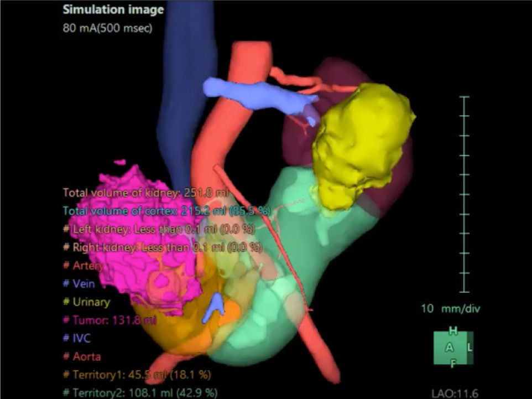This screenshot has height=399, width=532.
Task: Click the L side of orientation cube
Action: (x=470, y=348)
